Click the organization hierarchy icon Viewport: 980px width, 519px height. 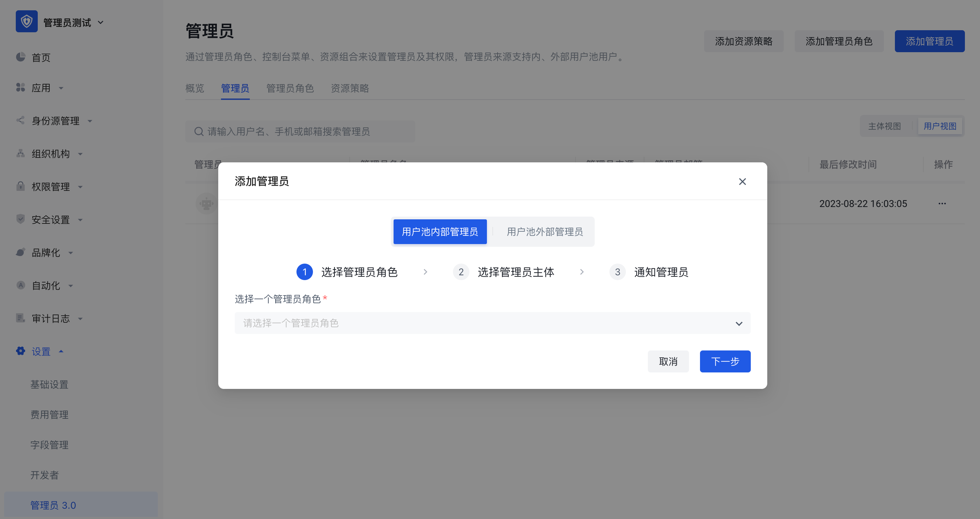point(21,153)
